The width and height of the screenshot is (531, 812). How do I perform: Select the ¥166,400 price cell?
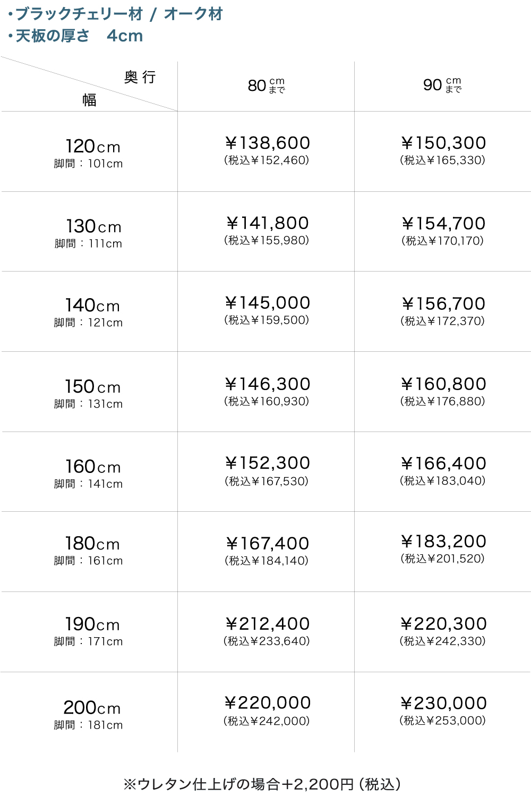tap(443, 463)
